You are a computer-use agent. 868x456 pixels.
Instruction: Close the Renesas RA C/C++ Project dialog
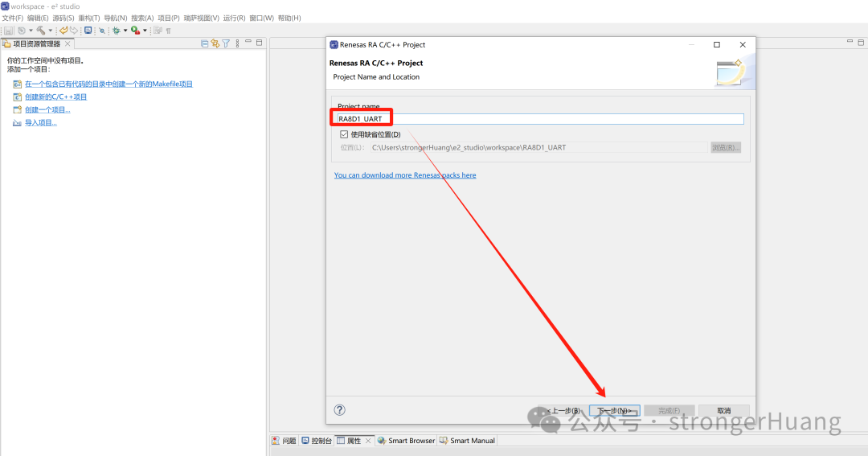click(x=743, y=44)
